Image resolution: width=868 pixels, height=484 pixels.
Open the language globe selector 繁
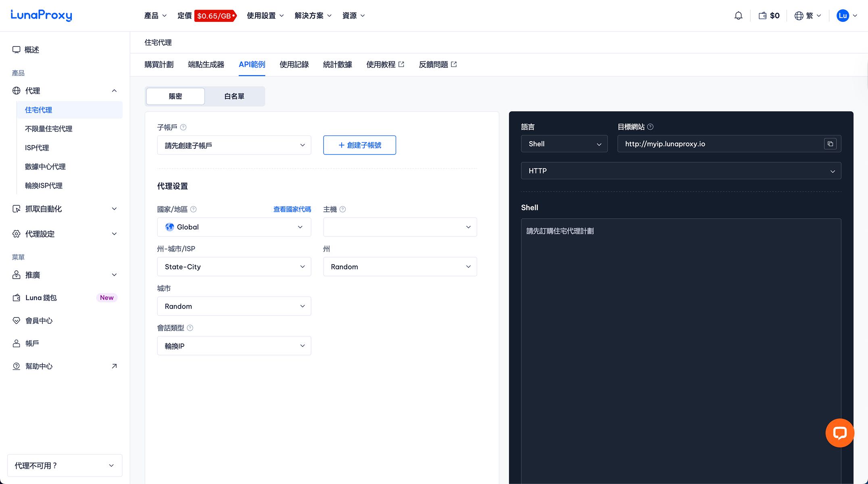pos(807,16)
